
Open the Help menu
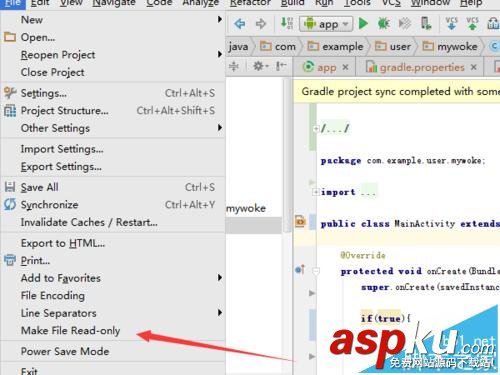click(471, 3)
